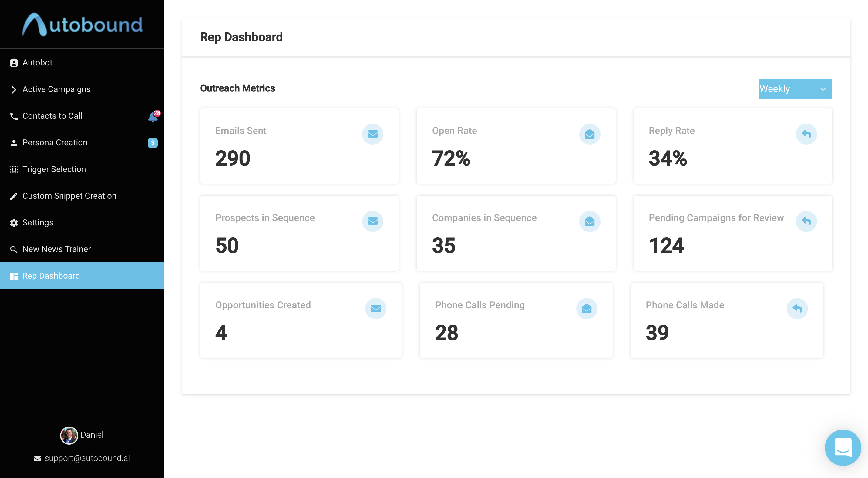Open the Weekly time range dropdown

click(789, 89)
